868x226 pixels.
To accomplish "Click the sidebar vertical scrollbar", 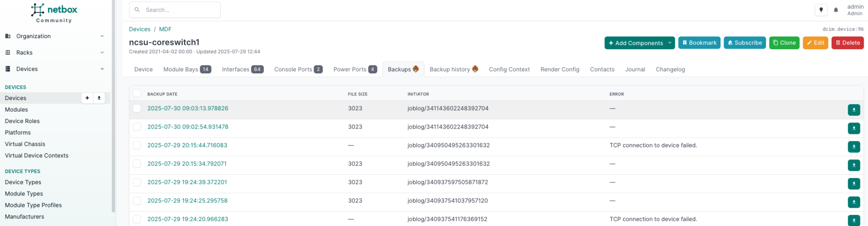I will click(x=113, y=106).
